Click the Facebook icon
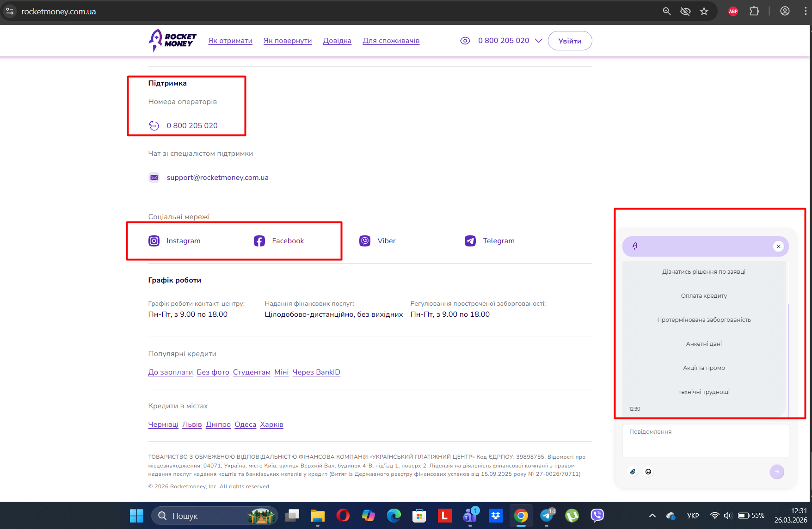This screenshot has height=529, width=812. 259,241
